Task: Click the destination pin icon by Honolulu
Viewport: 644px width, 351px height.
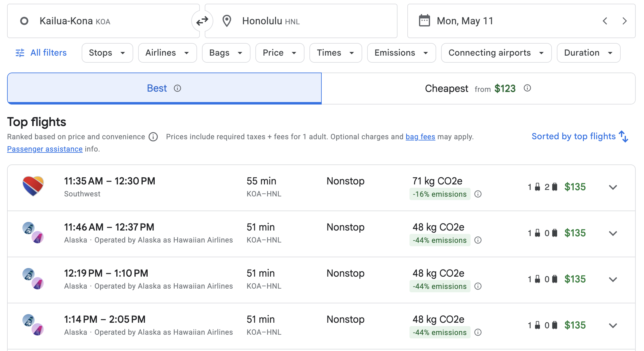Action: pyautogui.click(x=227, y=21)
